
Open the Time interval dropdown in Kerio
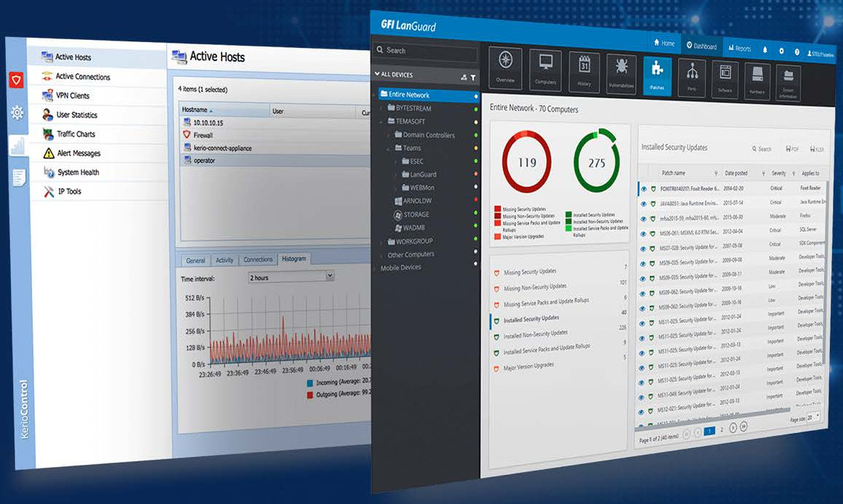[291, 277]
